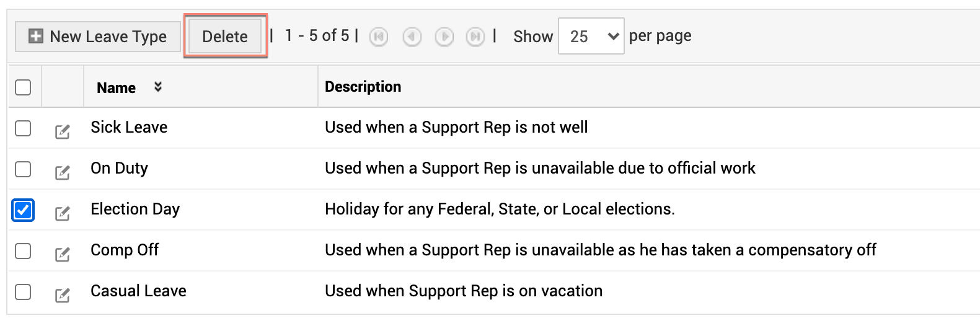Screen dimensions: 980x318
Task: Check the Sick Leave row checkbox
Action: tap(23, 128)
